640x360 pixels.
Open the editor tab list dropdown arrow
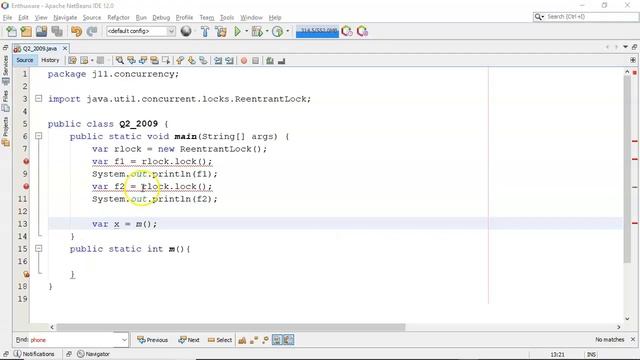click(x=625, y=47)
